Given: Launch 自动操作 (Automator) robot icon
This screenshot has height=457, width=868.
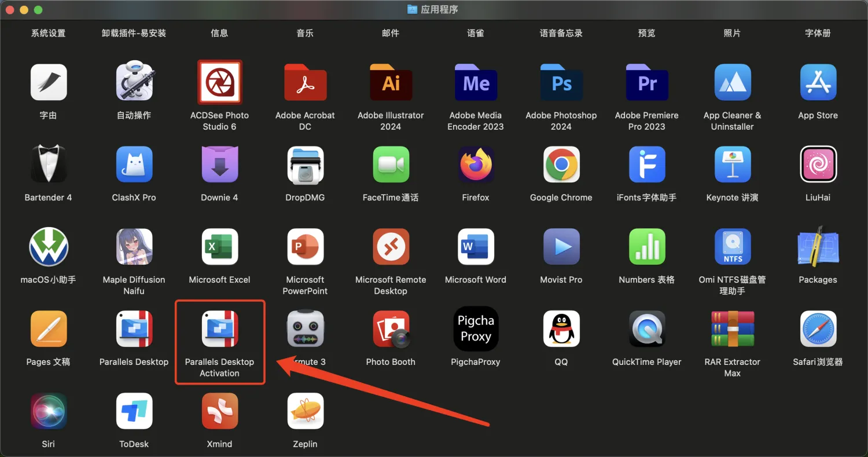Looking at the screenshot, I should click(134, 82).
